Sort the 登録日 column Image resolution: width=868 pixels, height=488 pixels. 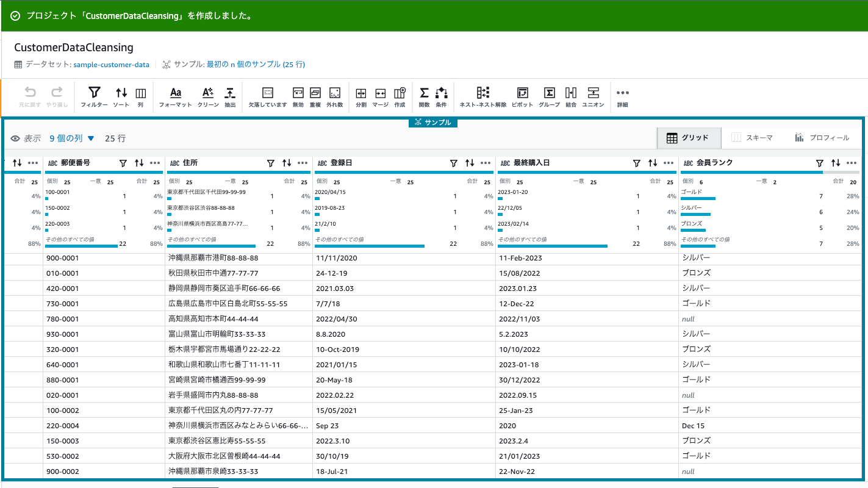pyautogui.click(x=470, y=163)
